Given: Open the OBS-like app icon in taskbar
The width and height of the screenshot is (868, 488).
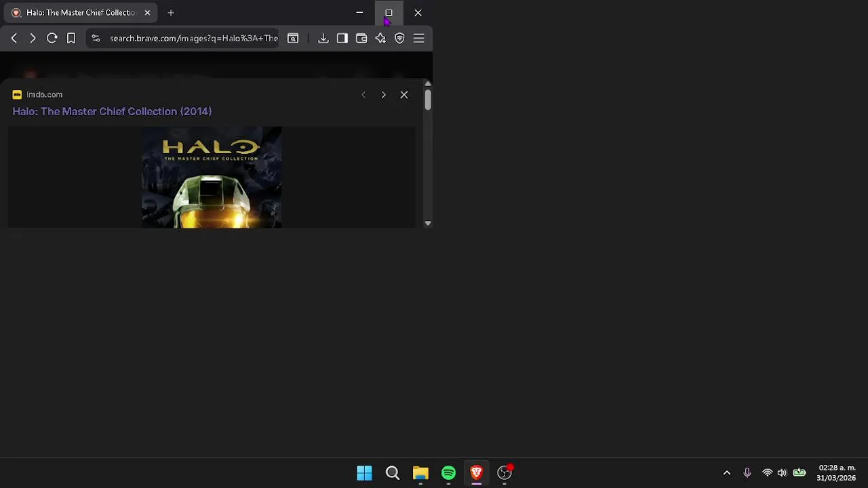Looking at the screenshot, I should pyautogui.click(x=505, y=473).
